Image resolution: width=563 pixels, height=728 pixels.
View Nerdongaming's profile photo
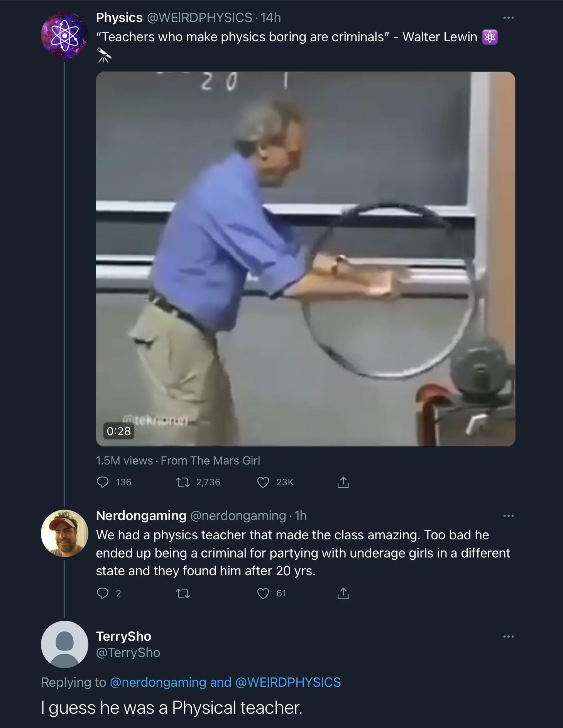[x=64, y=533]
